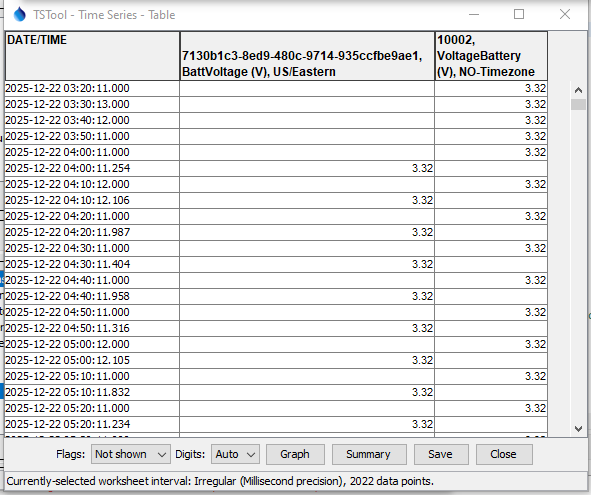Click VoltageBattery 3.32 value in 04:10:12.000 row
The height and width of the screenshot is (495, 591).
point(491,184)
